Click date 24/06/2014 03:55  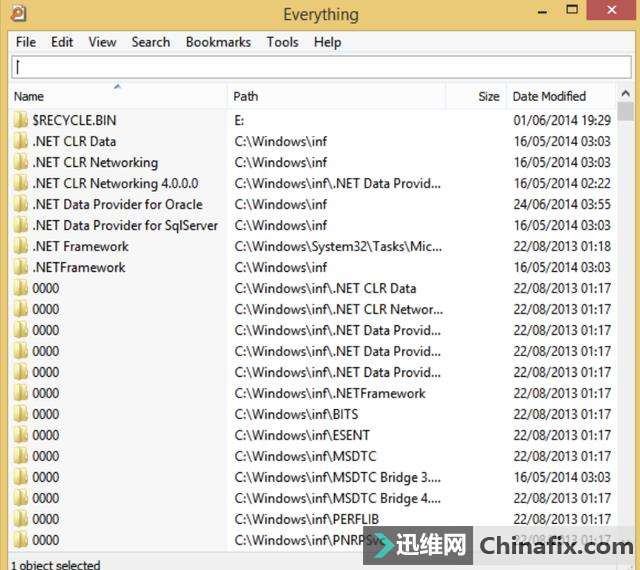(562, 204)
